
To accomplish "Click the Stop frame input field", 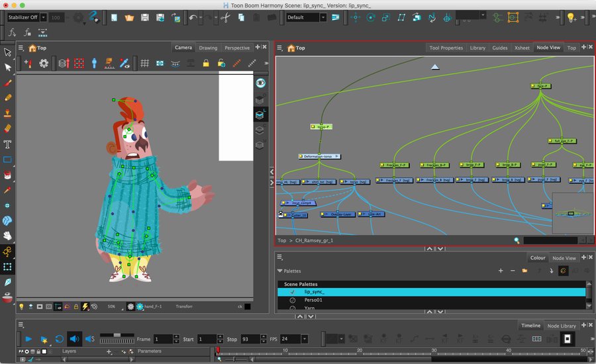I will (250, 339).
